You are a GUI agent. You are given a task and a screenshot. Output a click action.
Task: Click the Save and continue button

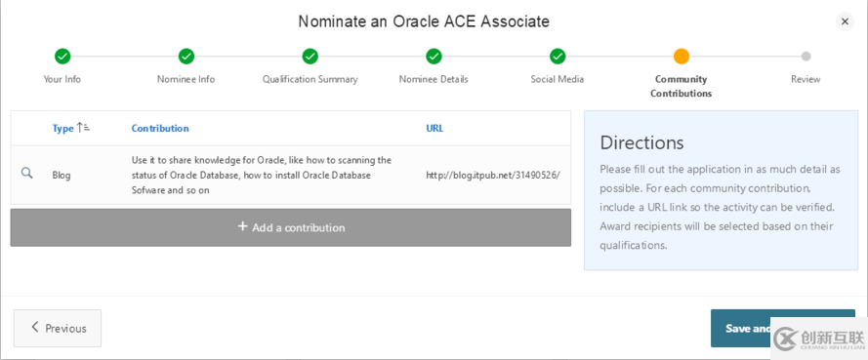[783, 328]
